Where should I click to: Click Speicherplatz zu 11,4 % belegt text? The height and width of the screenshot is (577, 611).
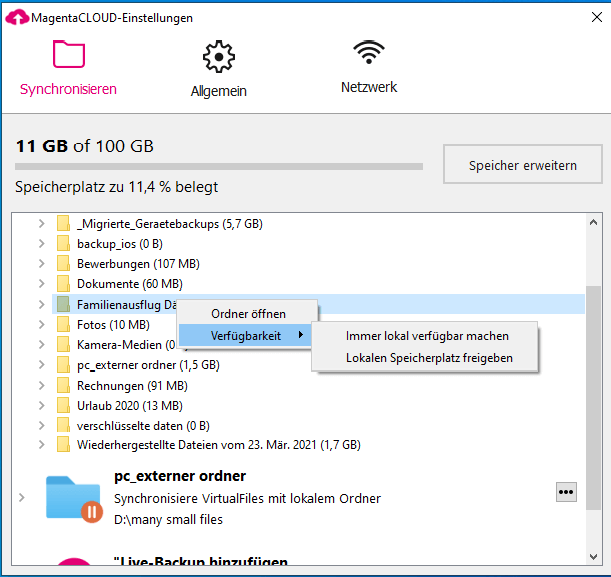(x=116, y=187)
